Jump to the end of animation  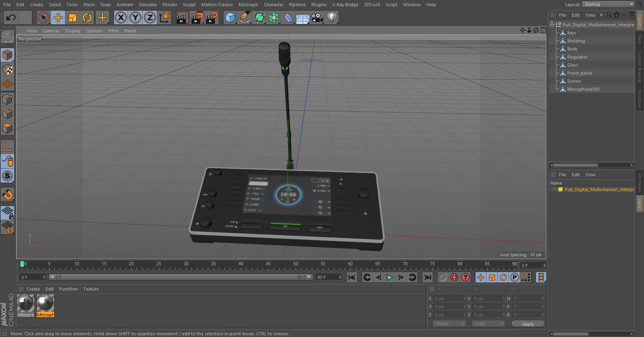point(427,277)
